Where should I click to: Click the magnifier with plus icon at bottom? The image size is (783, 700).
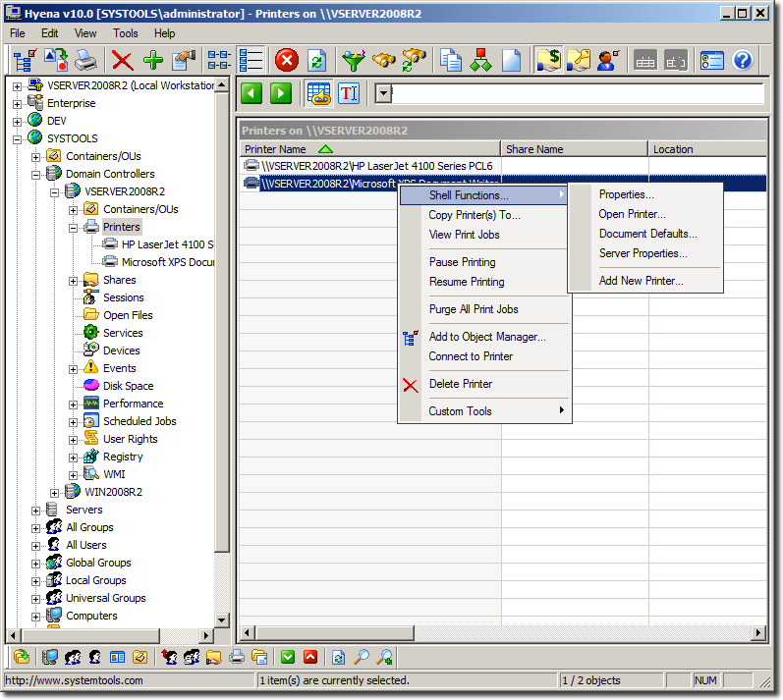click(384, 657)
